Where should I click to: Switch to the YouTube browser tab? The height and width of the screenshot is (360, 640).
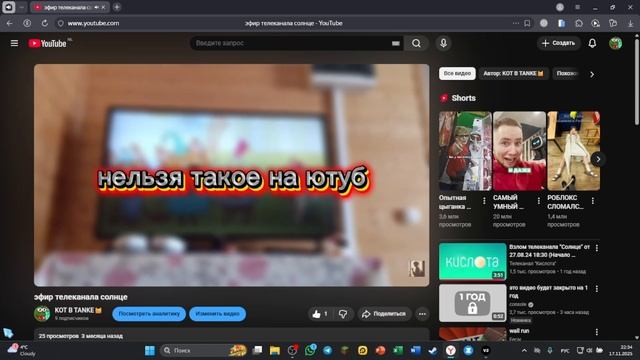pos(69,7)
